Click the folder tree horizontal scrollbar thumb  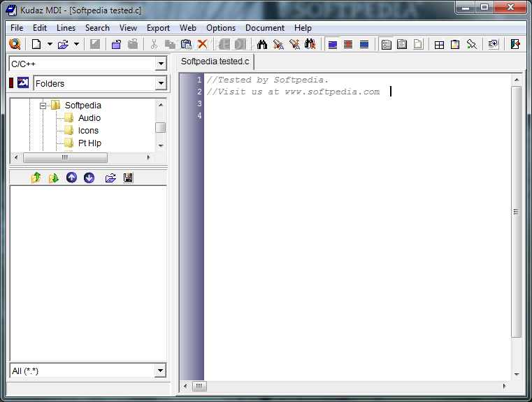[65, 157]
